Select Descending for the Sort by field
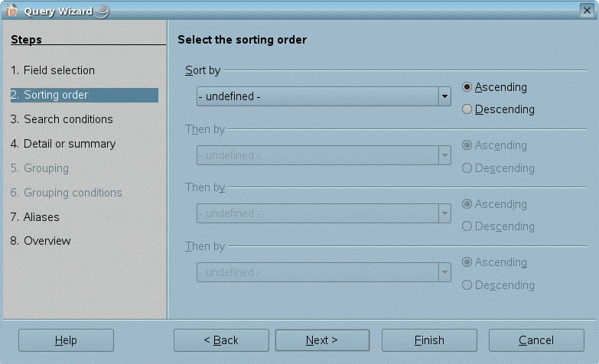The image size is (599, 364). pos(467,109)
